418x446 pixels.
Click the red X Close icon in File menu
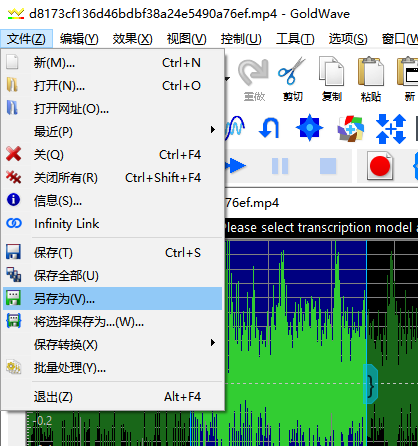(13, 154)
